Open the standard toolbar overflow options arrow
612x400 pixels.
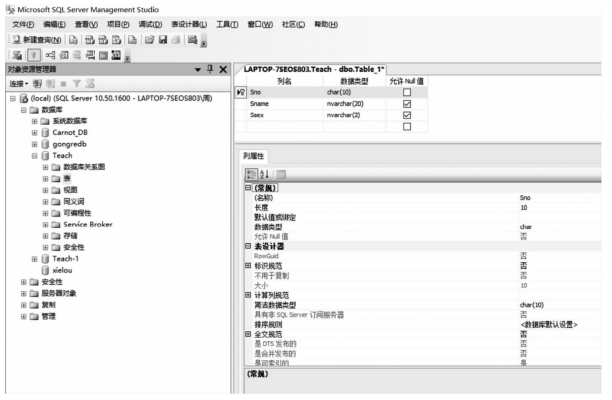click(x=204, y=41)
